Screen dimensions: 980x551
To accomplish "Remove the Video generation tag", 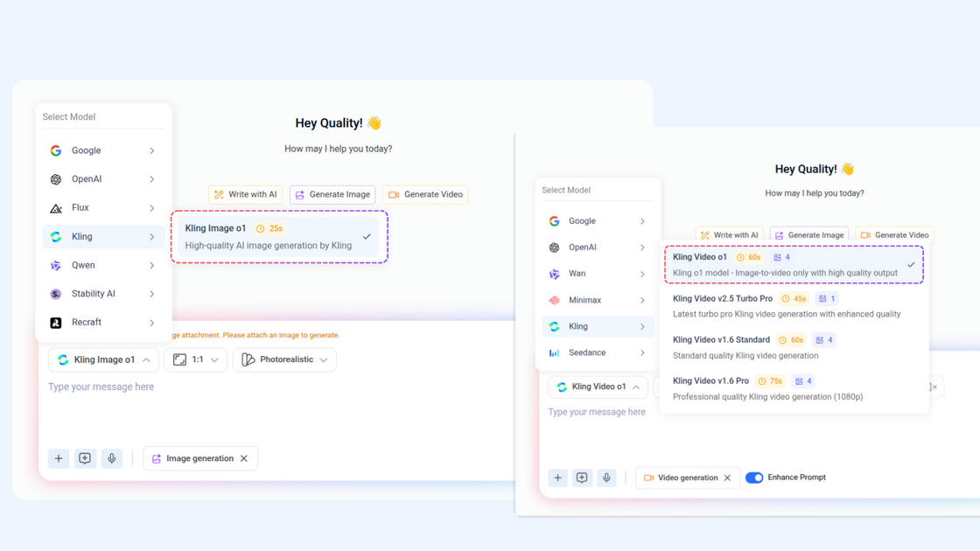I will coord(727,478).
